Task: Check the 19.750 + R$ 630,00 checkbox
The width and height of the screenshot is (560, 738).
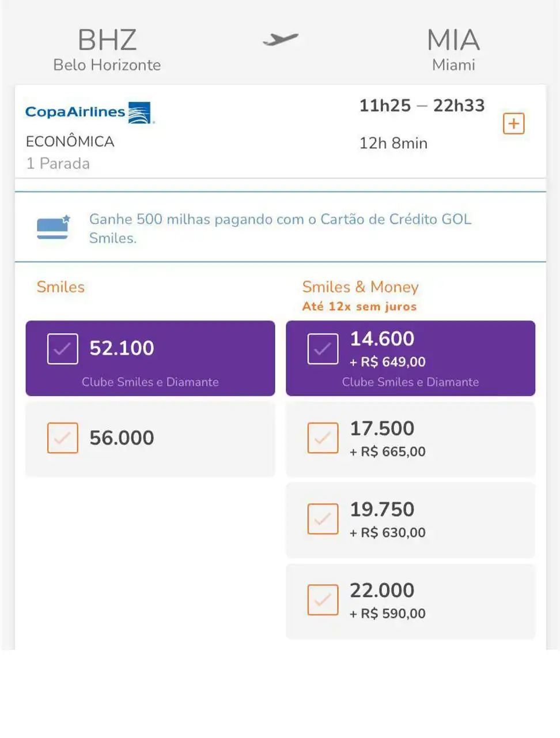Action: [x=323, y=519]
